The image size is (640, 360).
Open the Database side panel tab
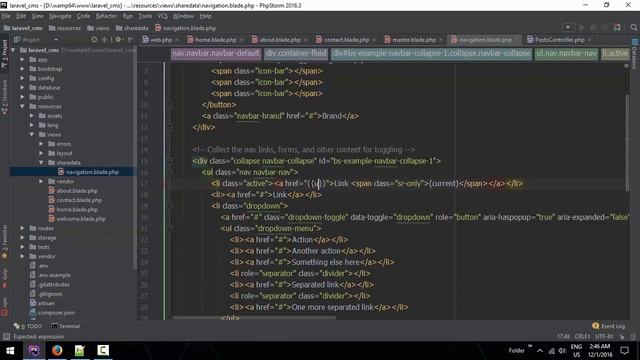click(635, 54)
